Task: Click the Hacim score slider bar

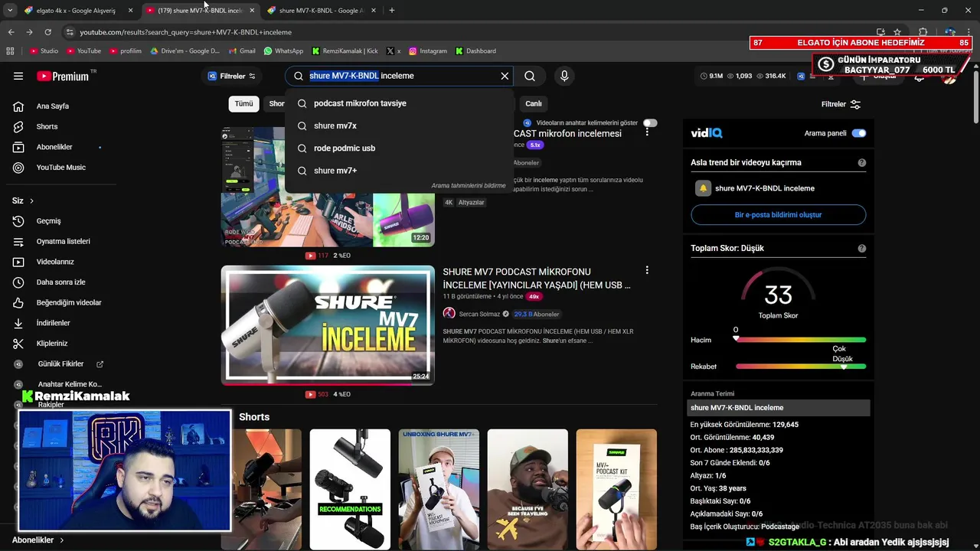Action: (x=801, y=340)
